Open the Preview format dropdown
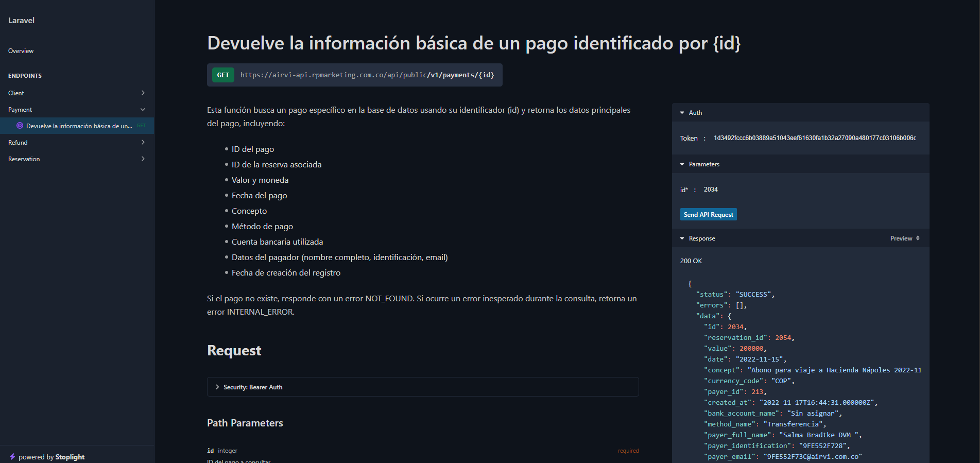Screen dimensions: 980x463 pos(905,238)
